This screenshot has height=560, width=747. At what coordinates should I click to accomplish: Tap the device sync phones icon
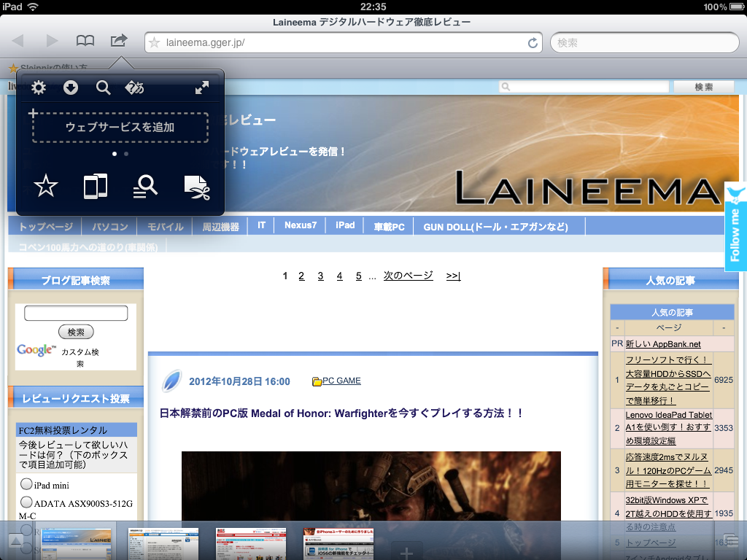96,186
